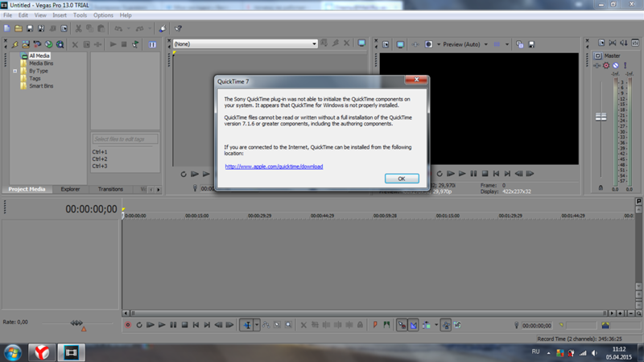Click the Split Screen View icon in preview
644x362 pixels.
(x=428, y=44)
